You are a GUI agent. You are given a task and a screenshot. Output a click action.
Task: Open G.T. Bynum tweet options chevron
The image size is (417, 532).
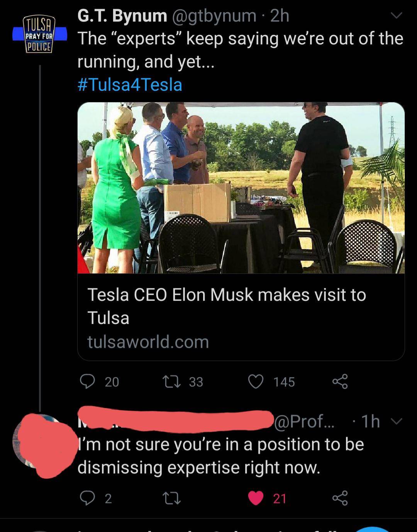tap(396, 16)
